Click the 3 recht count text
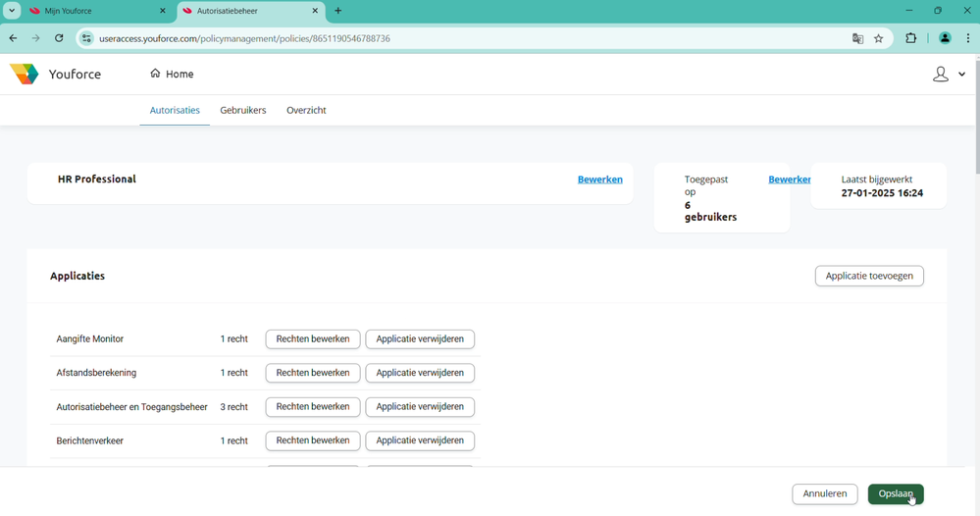 [x=233, y=407]
